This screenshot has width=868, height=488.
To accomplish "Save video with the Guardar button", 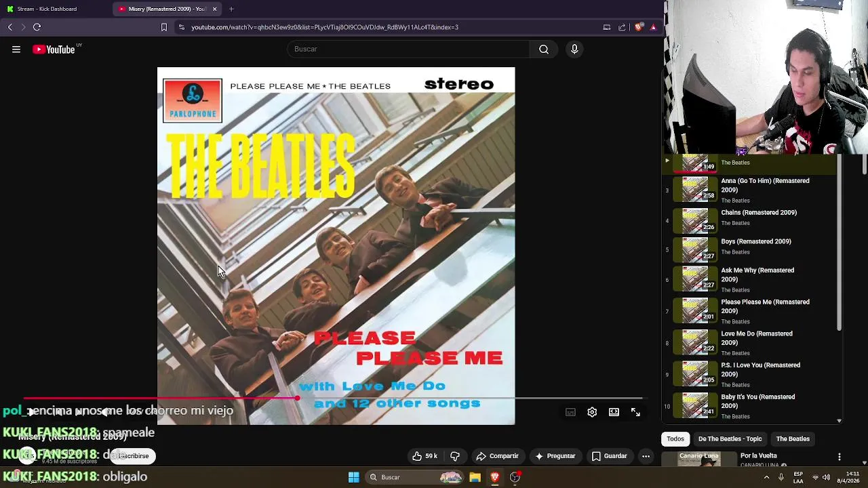I will [609, 456].
